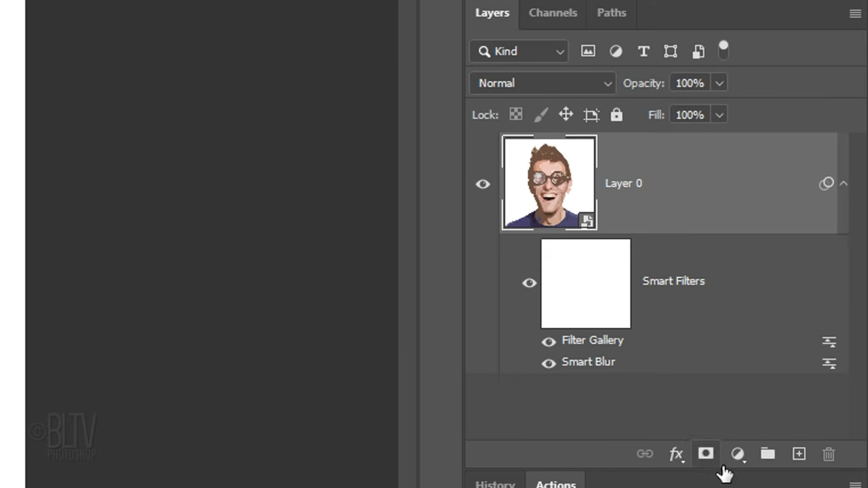
Task: Filter to show smart objects
Action: pyautogui.click(x=698, y=51)
